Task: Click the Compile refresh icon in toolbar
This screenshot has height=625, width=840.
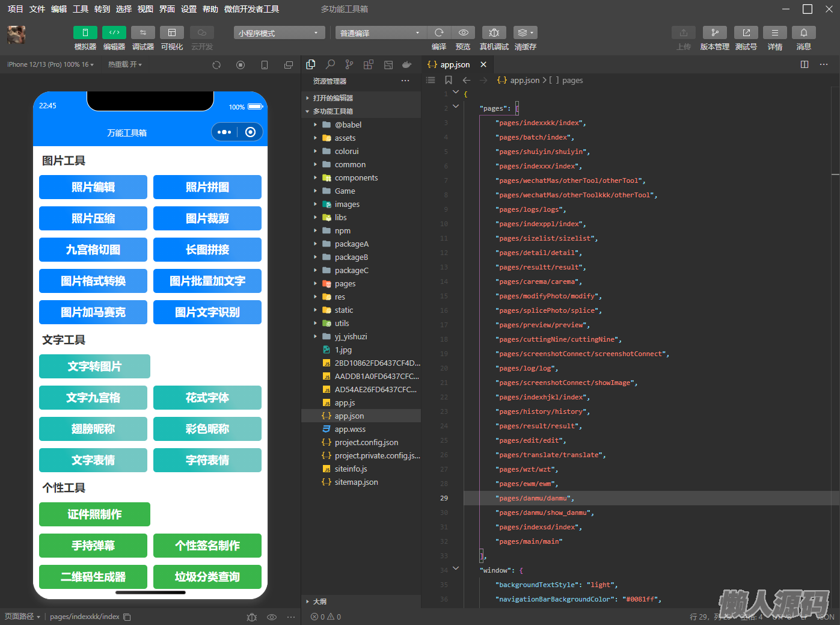Action: point(439,32)
